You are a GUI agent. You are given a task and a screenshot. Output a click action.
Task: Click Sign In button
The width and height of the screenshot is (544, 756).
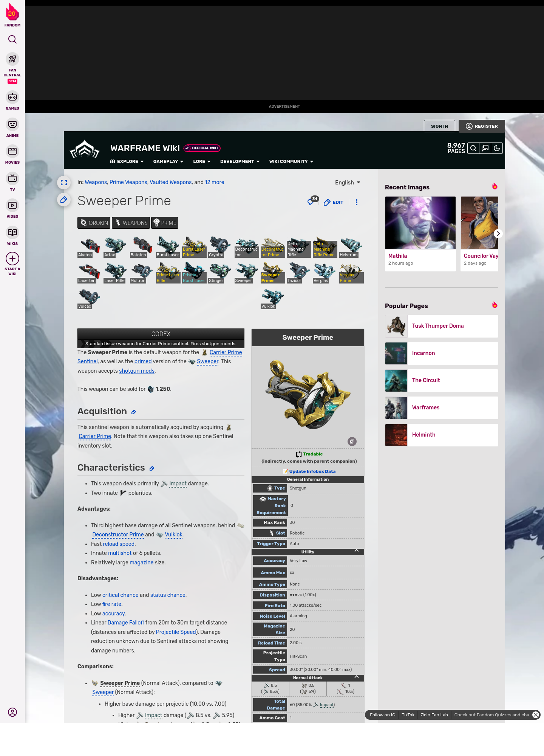coord(439,126)
